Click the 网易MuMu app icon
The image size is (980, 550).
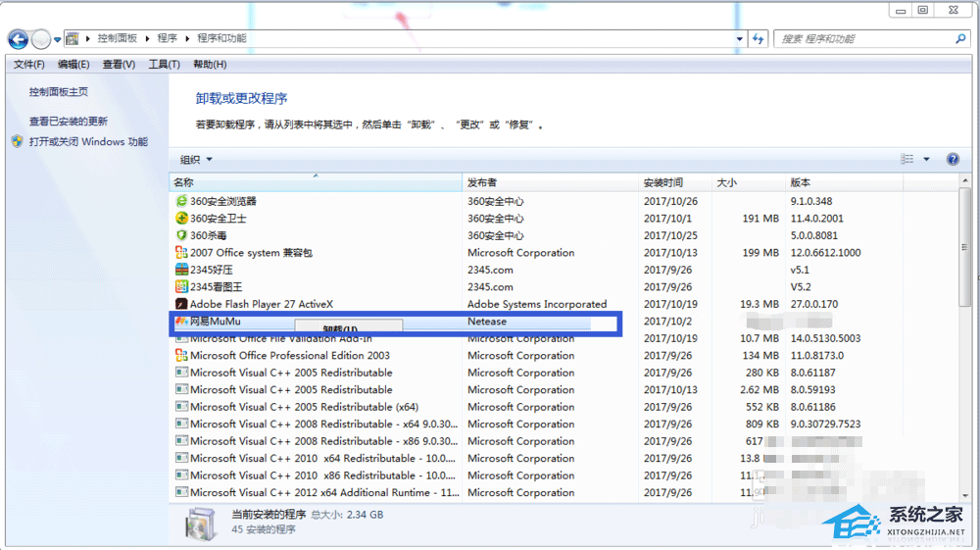coord(181,322)
